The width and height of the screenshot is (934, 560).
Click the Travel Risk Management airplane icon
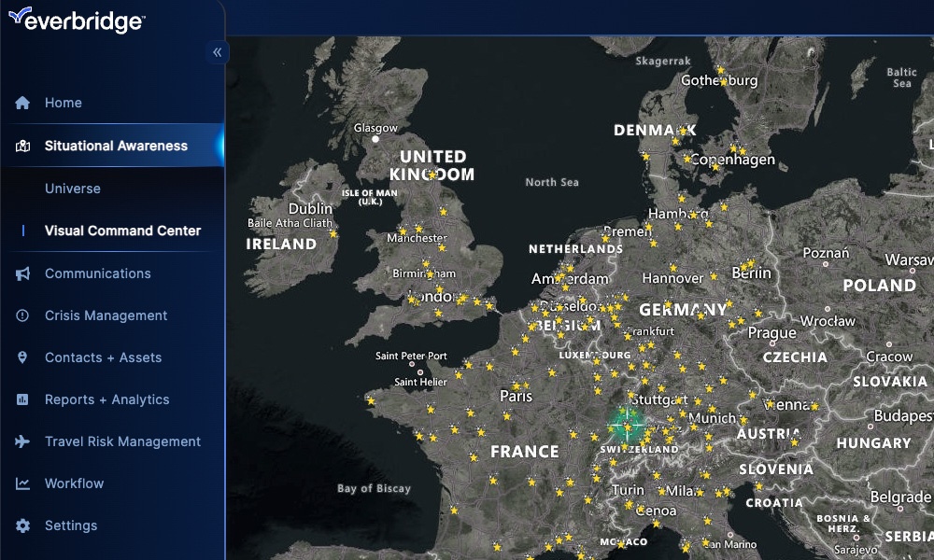(x=22, y=441)
